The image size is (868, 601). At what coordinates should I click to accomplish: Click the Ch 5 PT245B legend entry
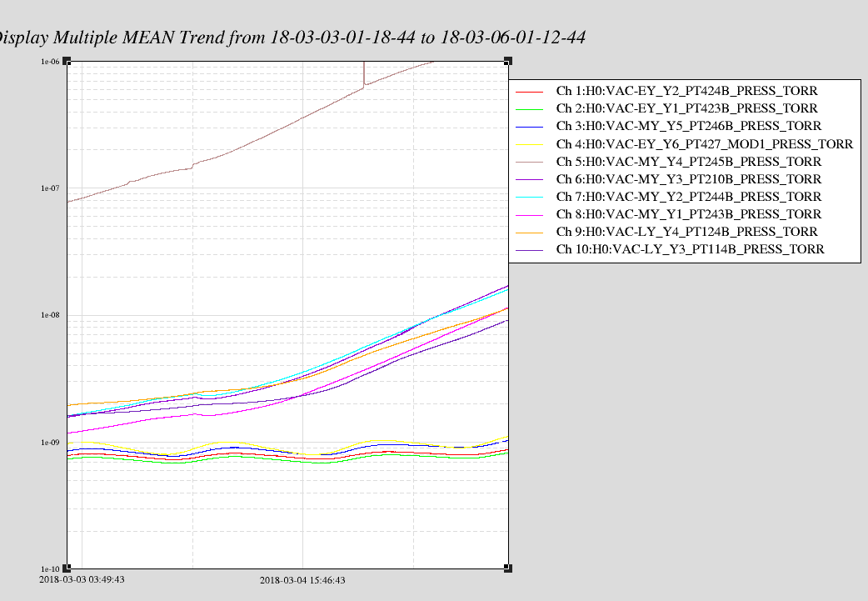coord(669,162)
